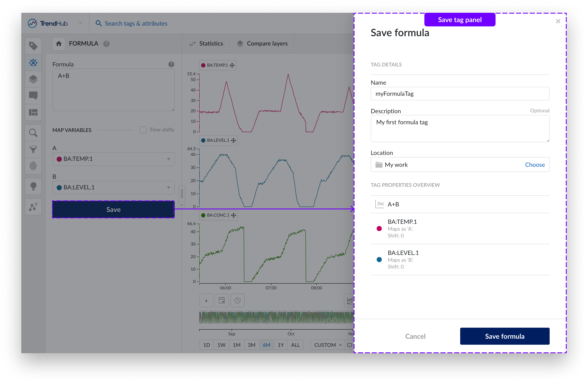Select the layers sidebar icon

[33, 79]
